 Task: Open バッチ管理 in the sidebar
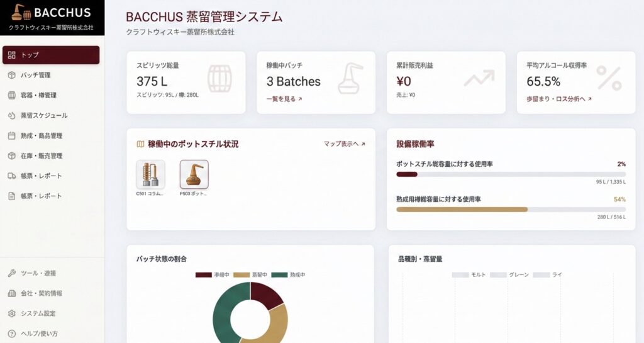35,76
